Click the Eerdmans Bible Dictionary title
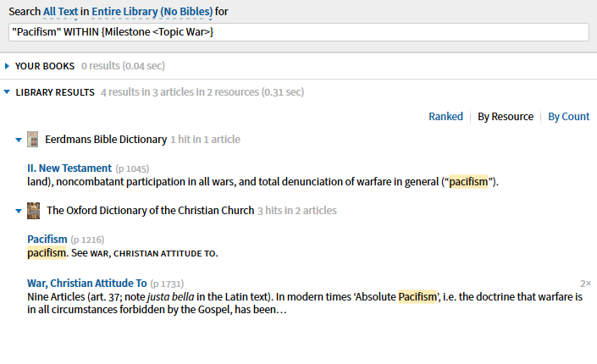This screenshot has width=597, height=364. (106, 140)
